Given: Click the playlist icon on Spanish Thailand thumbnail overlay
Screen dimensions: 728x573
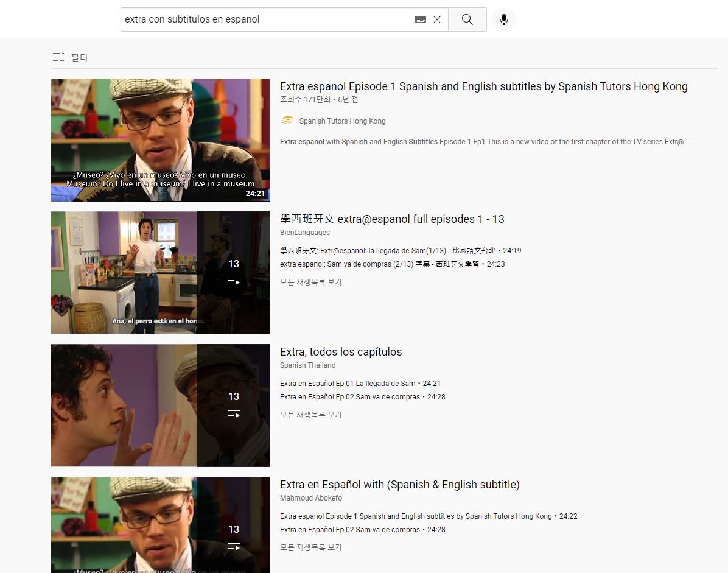Looking at the screenshot, I should pyautogui.click(x=234, y=414).
